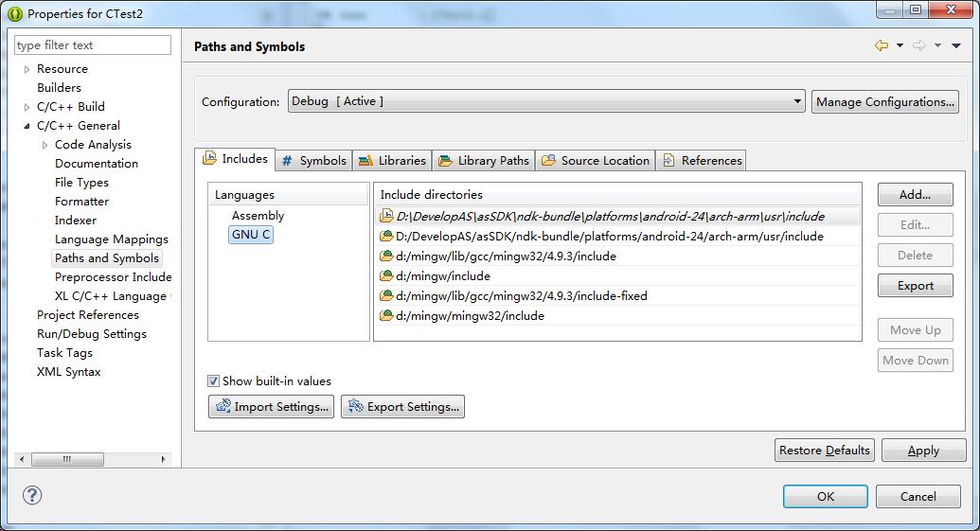Click sidebar scrollbar right arrow
This screenshot has width=980, height=531.
[163, 459]
